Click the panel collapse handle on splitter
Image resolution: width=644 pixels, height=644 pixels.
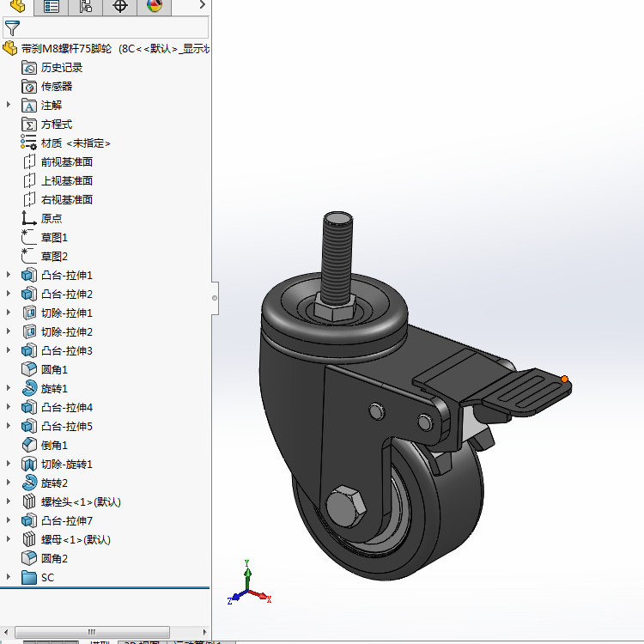click(215, 298)
